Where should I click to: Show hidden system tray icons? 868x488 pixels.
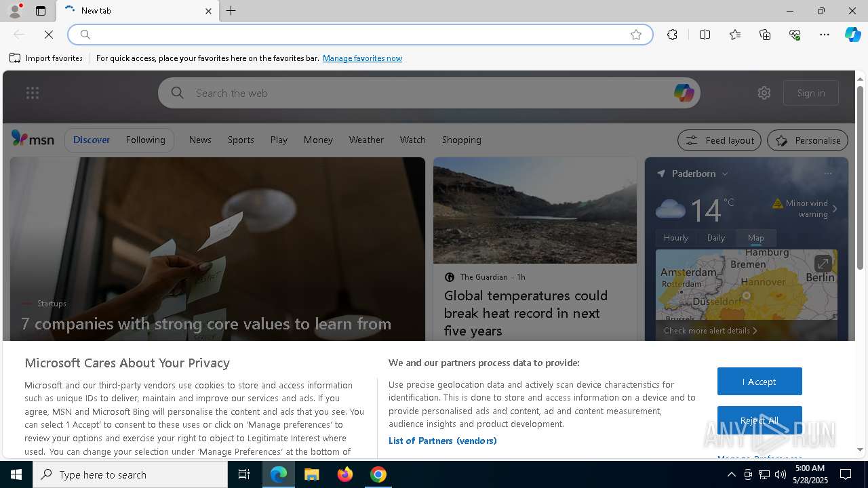click(731, 474)
